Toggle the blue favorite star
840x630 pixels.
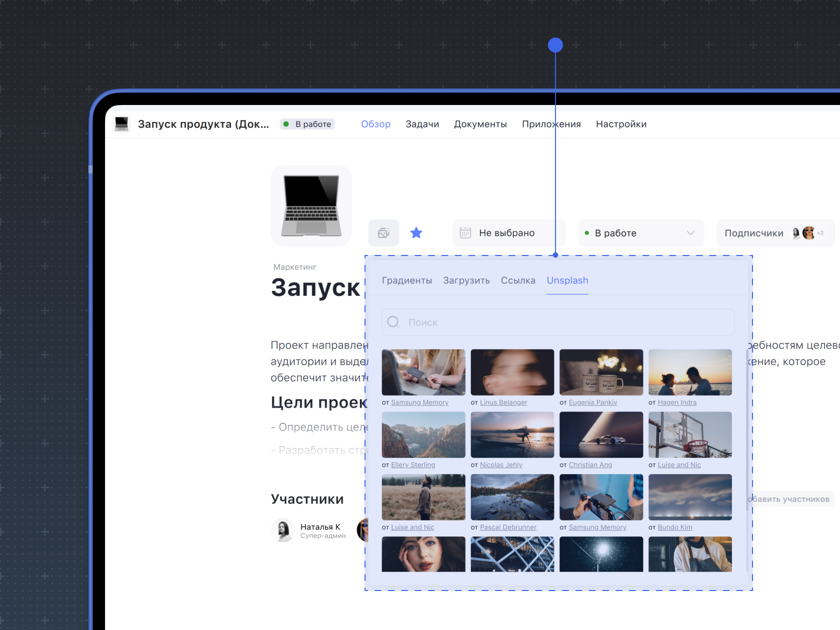[x=416, y=233]
